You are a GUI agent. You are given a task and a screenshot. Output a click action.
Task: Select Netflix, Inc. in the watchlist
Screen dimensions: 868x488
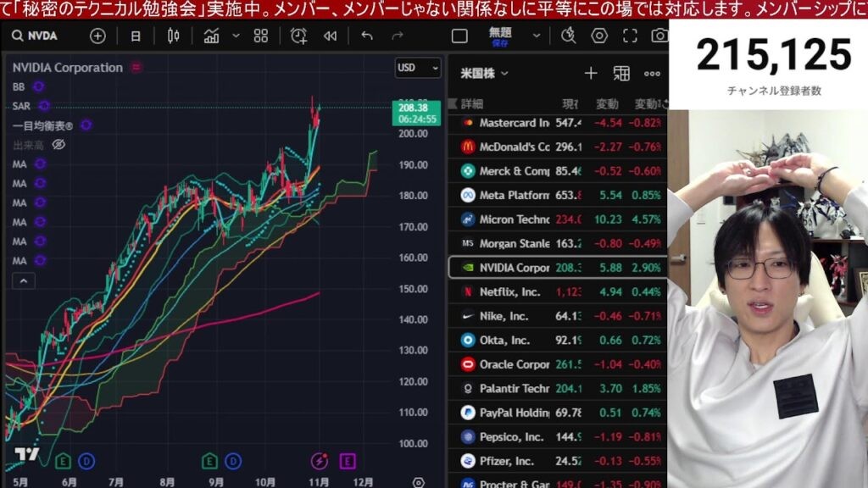pos(558,291)
